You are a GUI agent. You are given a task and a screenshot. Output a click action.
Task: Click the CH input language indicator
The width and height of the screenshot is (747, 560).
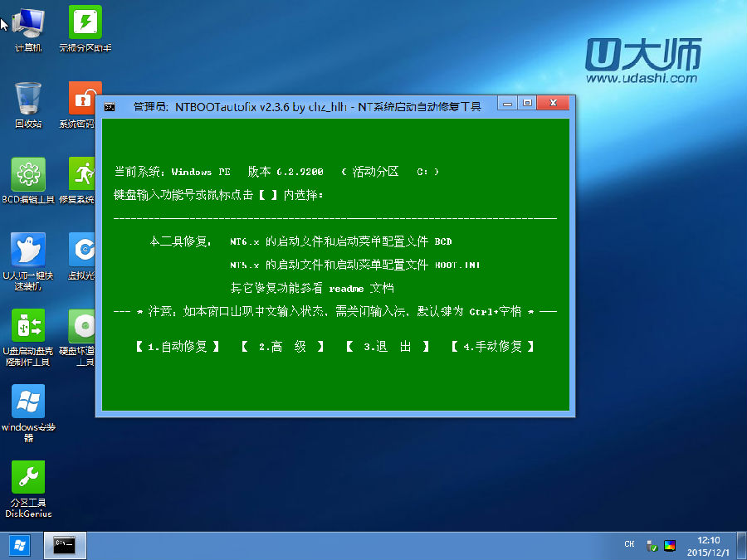click(x=629, y=544)
